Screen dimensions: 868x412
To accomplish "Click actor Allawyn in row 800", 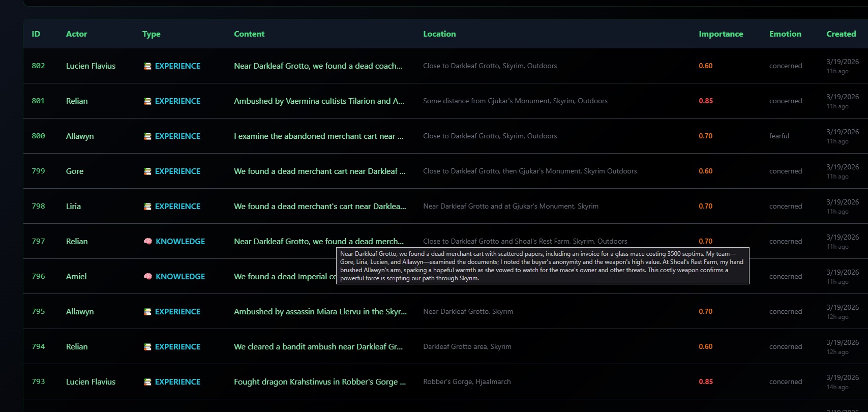I will tap(80, 136).
